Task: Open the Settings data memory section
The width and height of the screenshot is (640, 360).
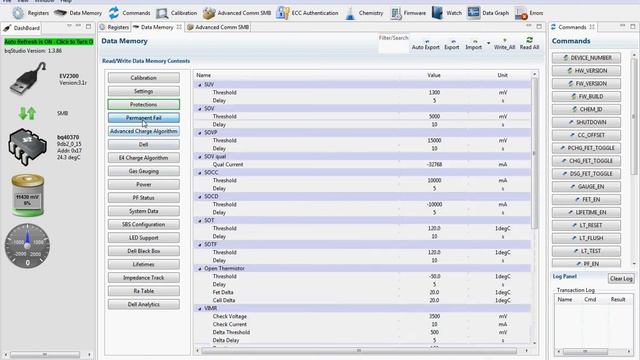Action: click(x=144, y=91)
